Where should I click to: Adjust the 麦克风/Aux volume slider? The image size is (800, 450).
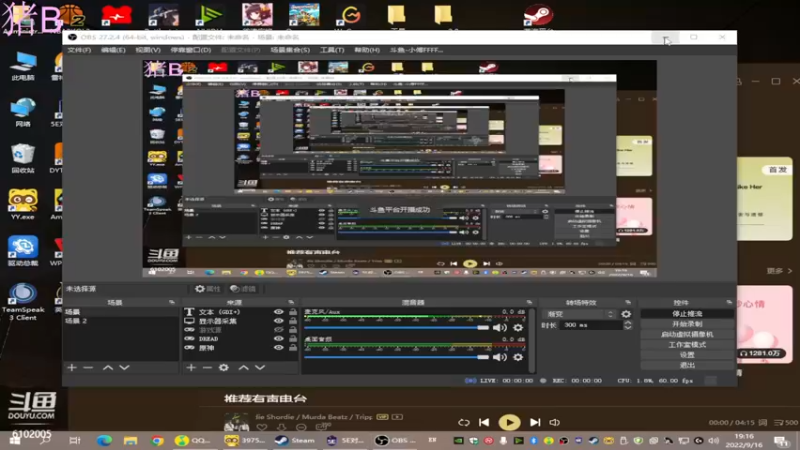click(397, 328)
